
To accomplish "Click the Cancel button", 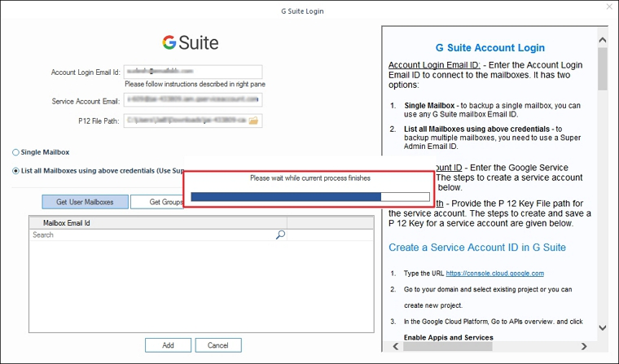I will (218, 345).
